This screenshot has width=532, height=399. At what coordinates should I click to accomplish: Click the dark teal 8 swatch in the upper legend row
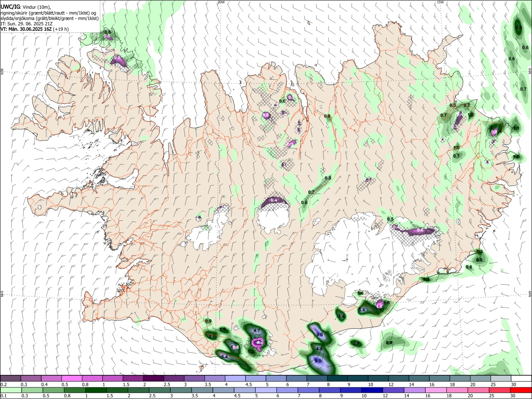point(337,378)
